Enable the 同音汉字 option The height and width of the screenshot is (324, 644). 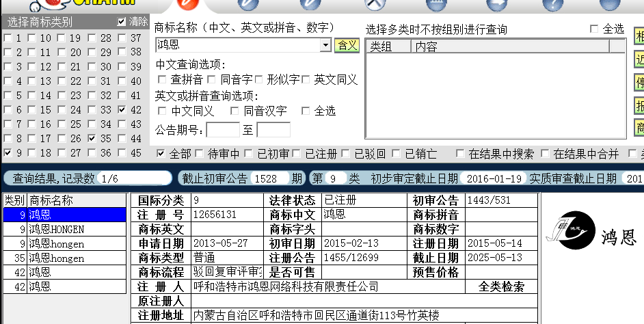[234, 111]
